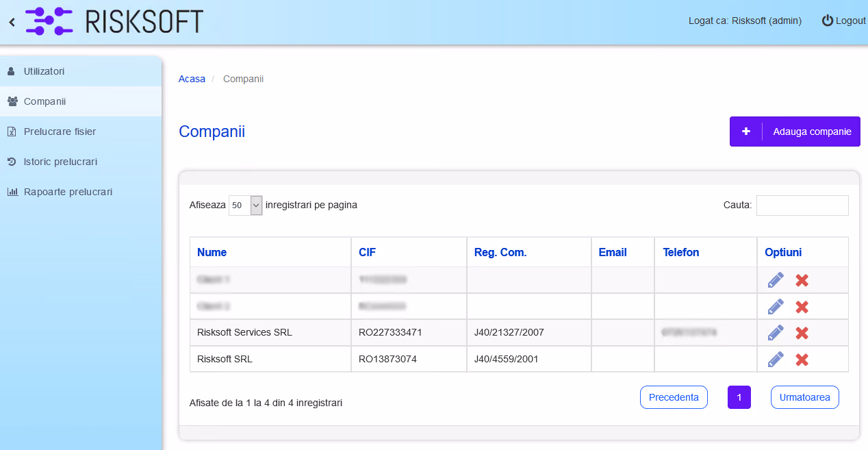Go to Acasa breadcrumb link
868x450 pixels.
192,79
